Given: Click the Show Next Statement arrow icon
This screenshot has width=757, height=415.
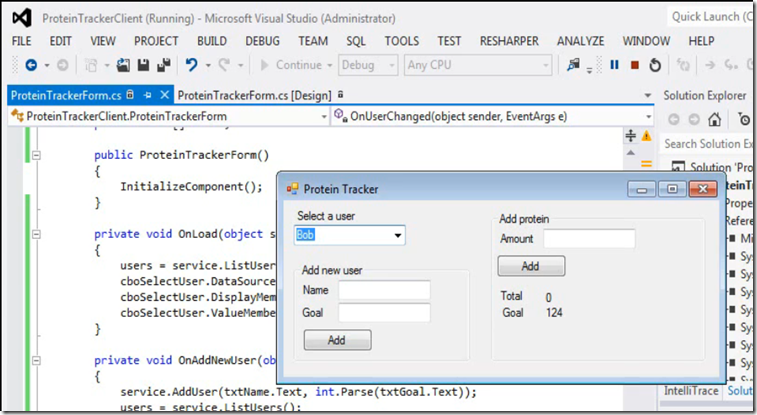Looking at the screenshot, I should point(710,65).
